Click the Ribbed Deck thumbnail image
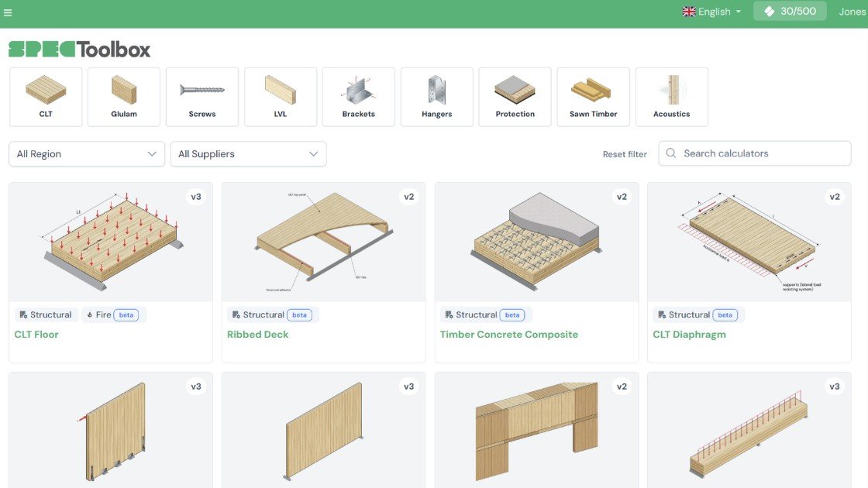The image size is (868, 488). 324,242
